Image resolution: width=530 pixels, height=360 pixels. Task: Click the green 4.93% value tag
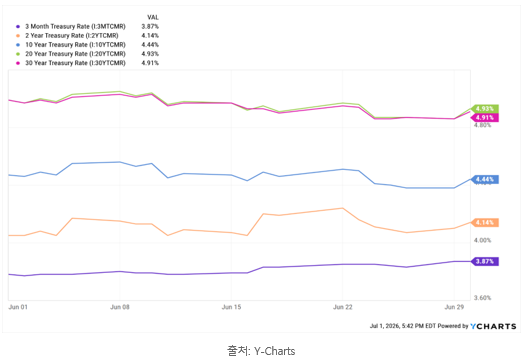pyautogui.click(x=485, y=109)
